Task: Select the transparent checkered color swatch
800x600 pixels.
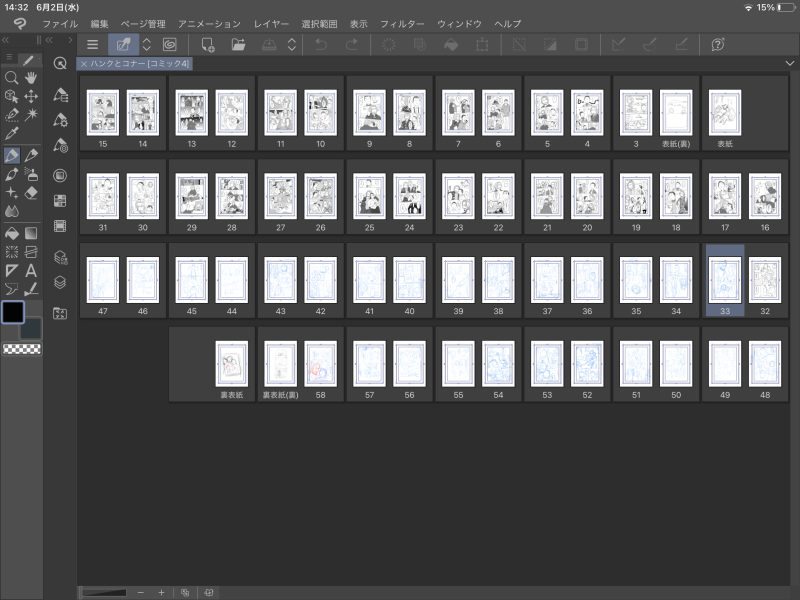Action: pyautogui.click(x=22, y=349)
